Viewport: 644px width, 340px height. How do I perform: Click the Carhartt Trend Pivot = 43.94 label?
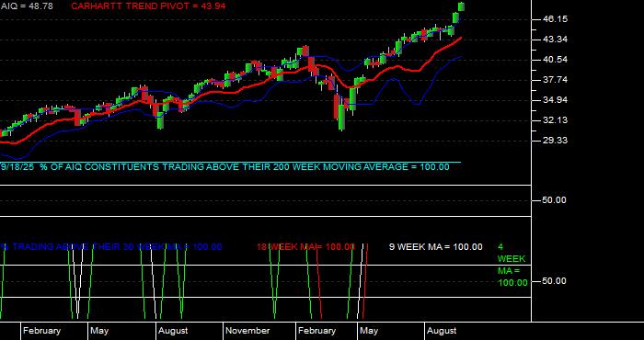click(x=148, y=6)
